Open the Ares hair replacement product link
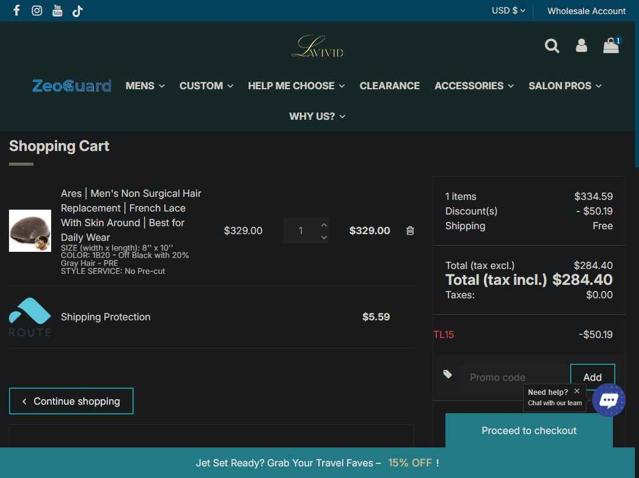The height and width of the screenshot is (478, 639). 131,215
